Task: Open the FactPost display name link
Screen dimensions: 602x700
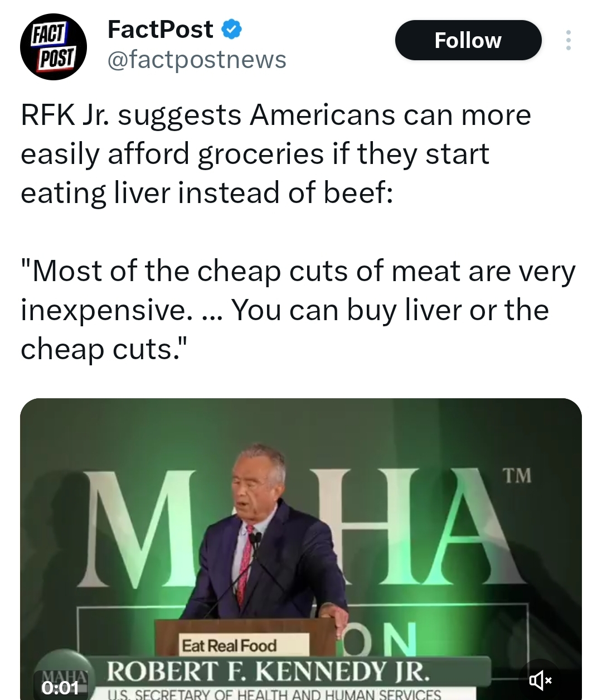Action: click(160, 30)
